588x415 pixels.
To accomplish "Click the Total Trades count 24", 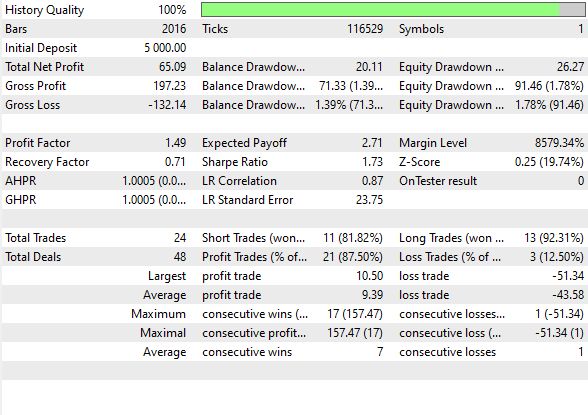I will tap(180, 238).
